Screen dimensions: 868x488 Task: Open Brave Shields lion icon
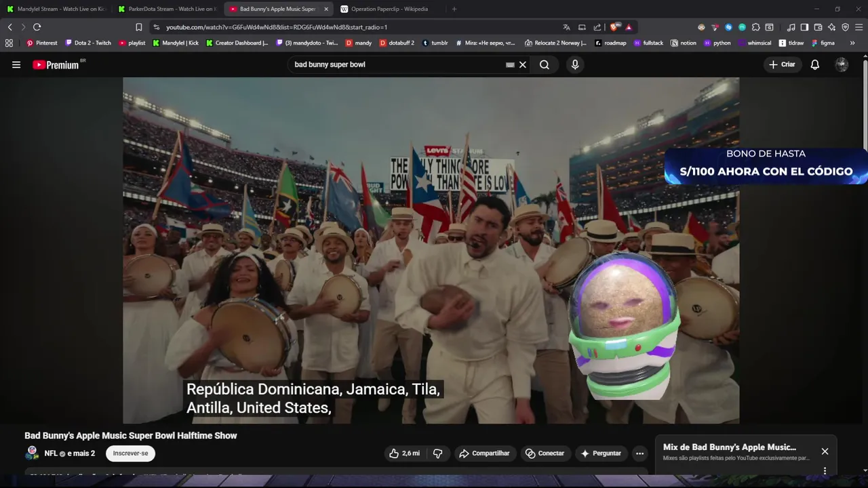point(614,27)
